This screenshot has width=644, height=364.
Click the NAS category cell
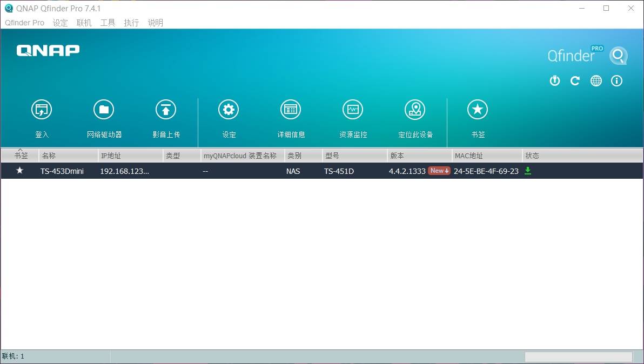click(293, 171)
